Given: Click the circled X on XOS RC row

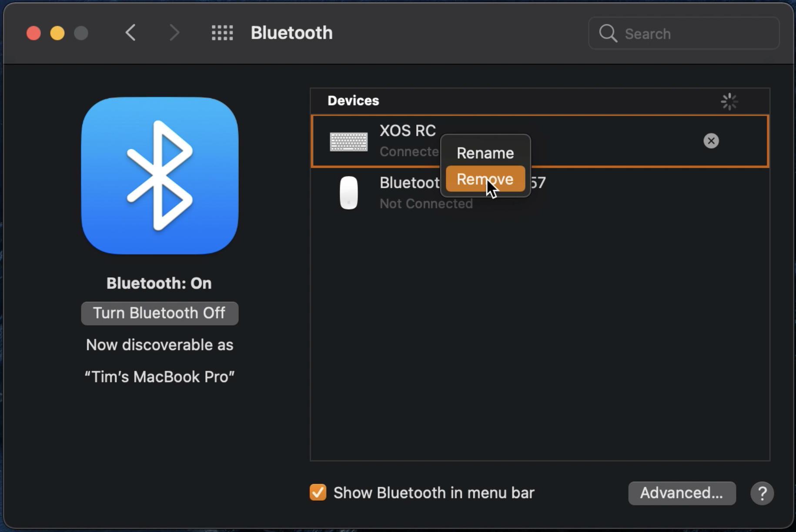Looking at the screenshot, I should click(711, 141).
